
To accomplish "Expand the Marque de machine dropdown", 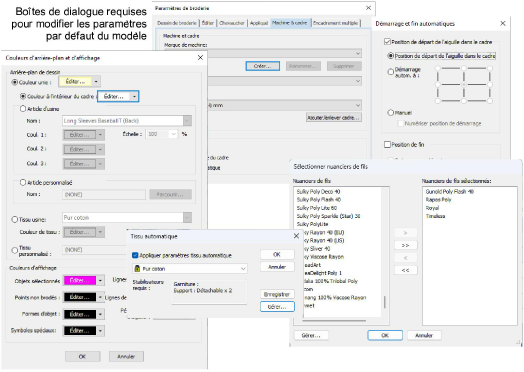I will [x=358, y=53].
